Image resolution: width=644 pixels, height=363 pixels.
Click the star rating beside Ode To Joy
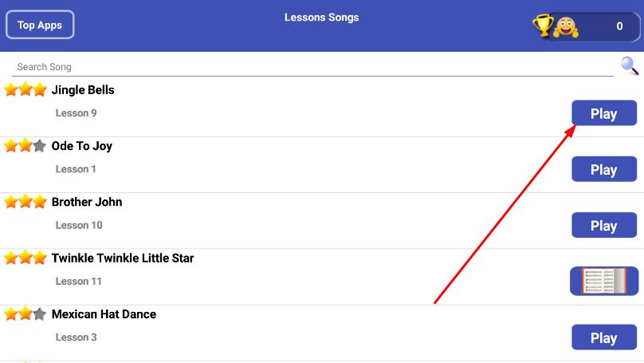click(x=26, y=146)
